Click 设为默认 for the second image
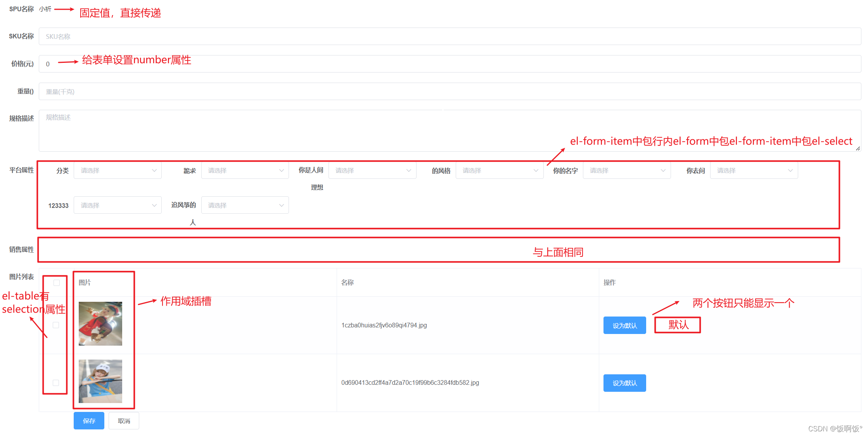Viewport: 868px width, 436px height. tap(624, 383)
